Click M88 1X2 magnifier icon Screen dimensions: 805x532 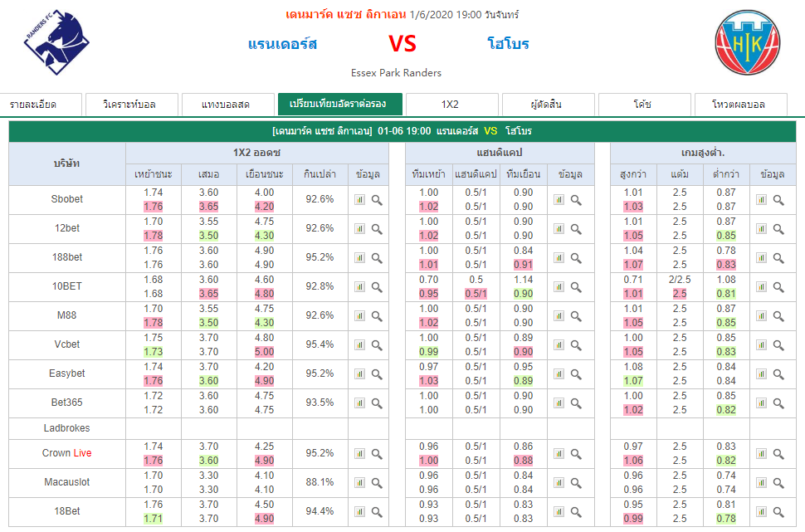[377, 316]
